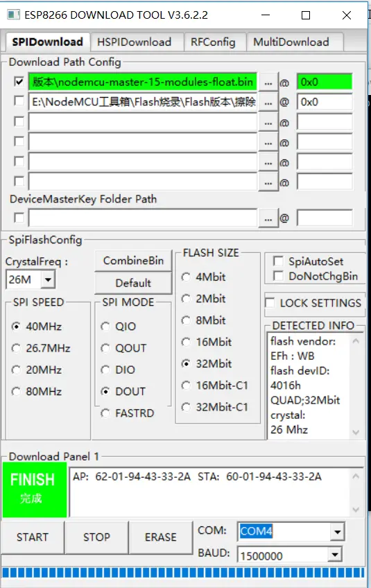Open the CrystalFreq dropdown
This screenshot has width=371, height=588.
tap(48, 279)
